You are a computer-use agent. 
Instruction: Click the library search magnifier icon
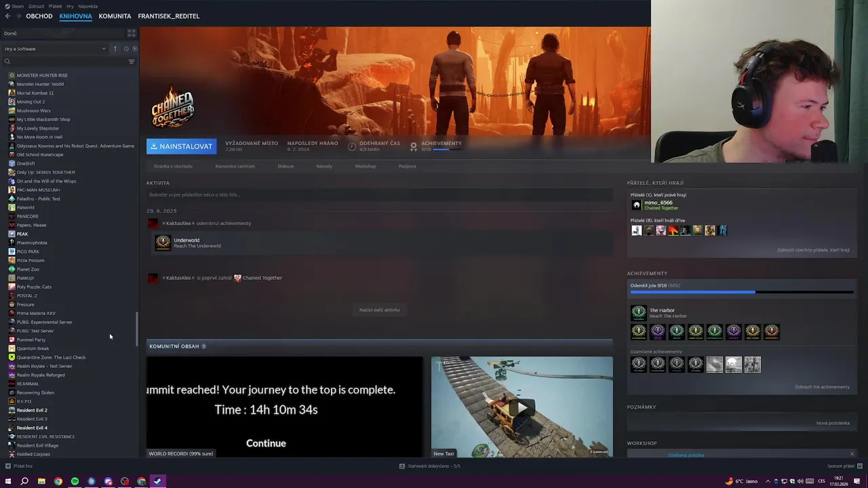7,62
